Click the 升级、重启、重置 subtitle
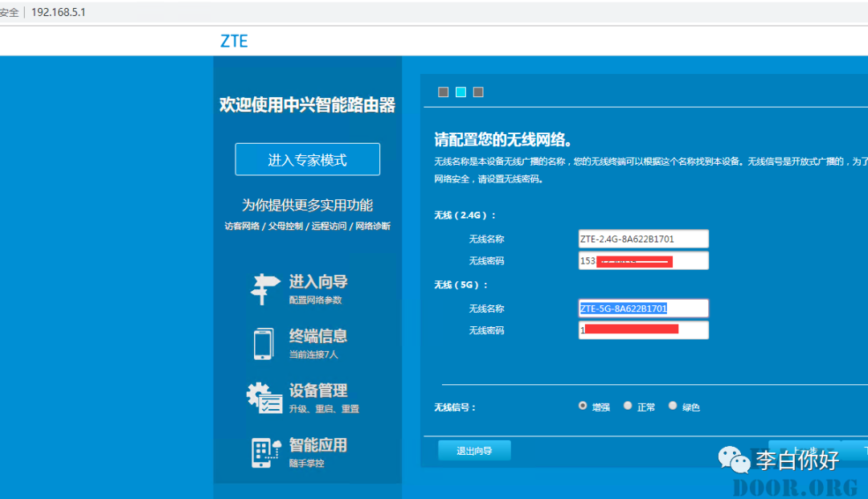This screenshot has width=868, height=499. (x=324, y=409)
